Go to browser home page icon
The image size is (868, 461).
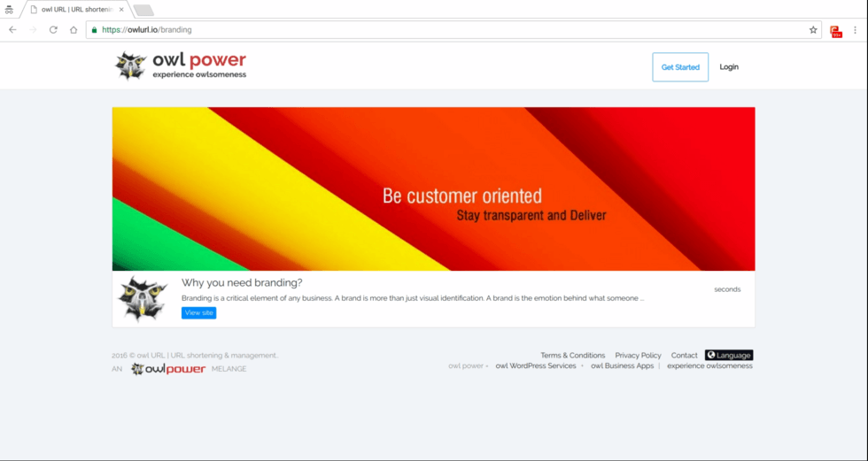pyautogui.click(x=74, y=30)
